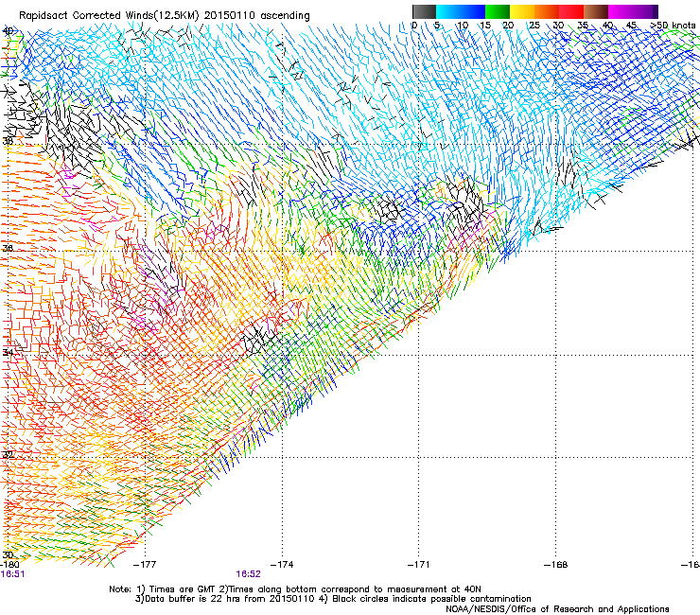Click the 'Data buffer is 22 hrs' note line

pos(333,599)
